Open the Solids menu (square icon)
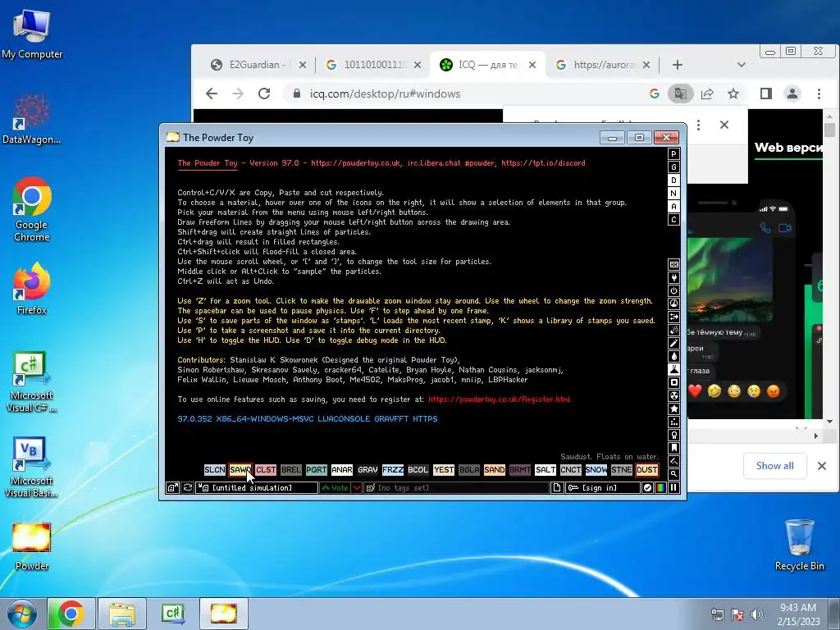Image resolution: width=840 pixels, height=630 pixels. pos(674,382)
